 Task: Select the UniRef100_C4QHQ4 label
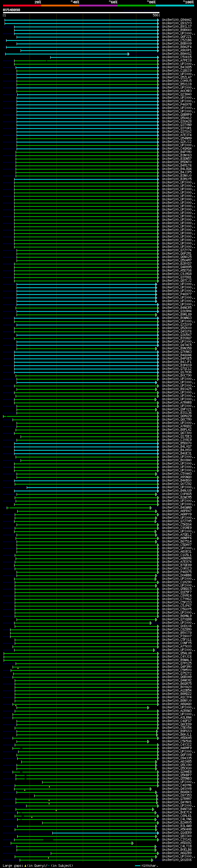tap(176, 149)
